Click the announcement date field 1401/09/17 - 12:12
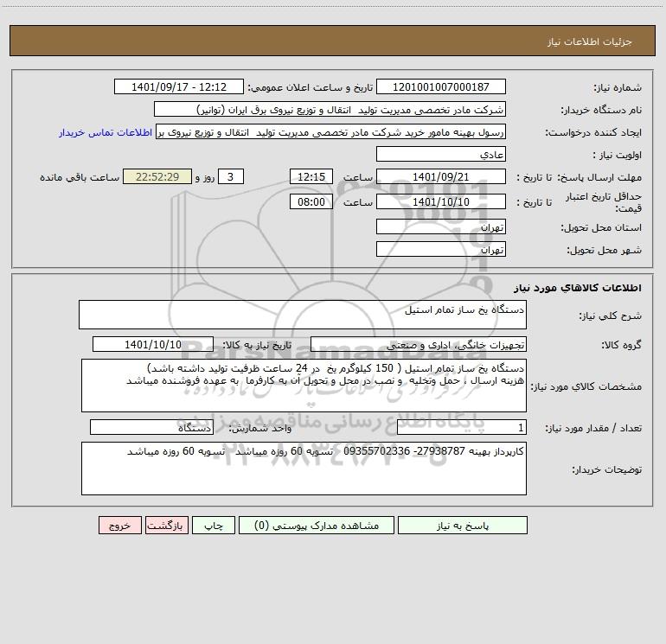 pos(179,86)
